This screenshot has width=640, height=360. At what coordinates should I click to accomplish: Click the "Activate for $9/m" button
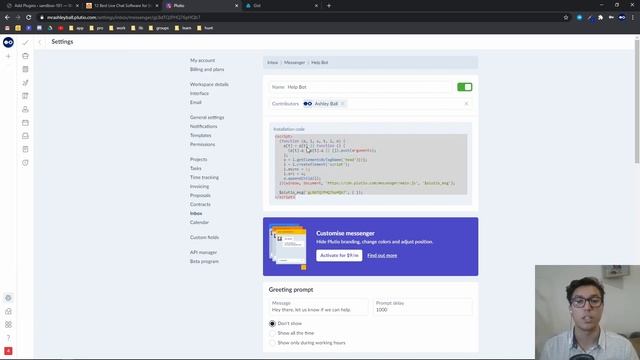(x=339, y=256)
